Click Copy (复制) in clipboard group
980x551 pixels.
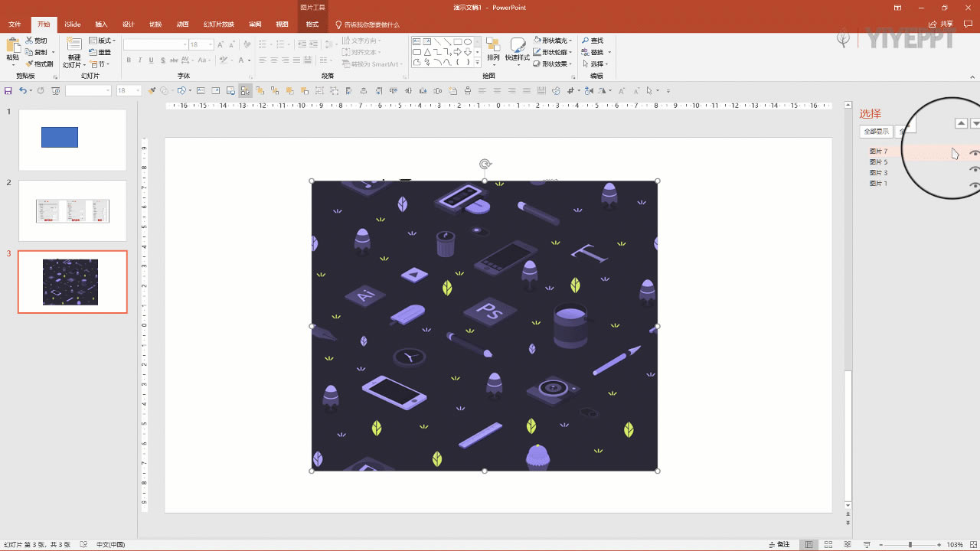pos(38,52)
